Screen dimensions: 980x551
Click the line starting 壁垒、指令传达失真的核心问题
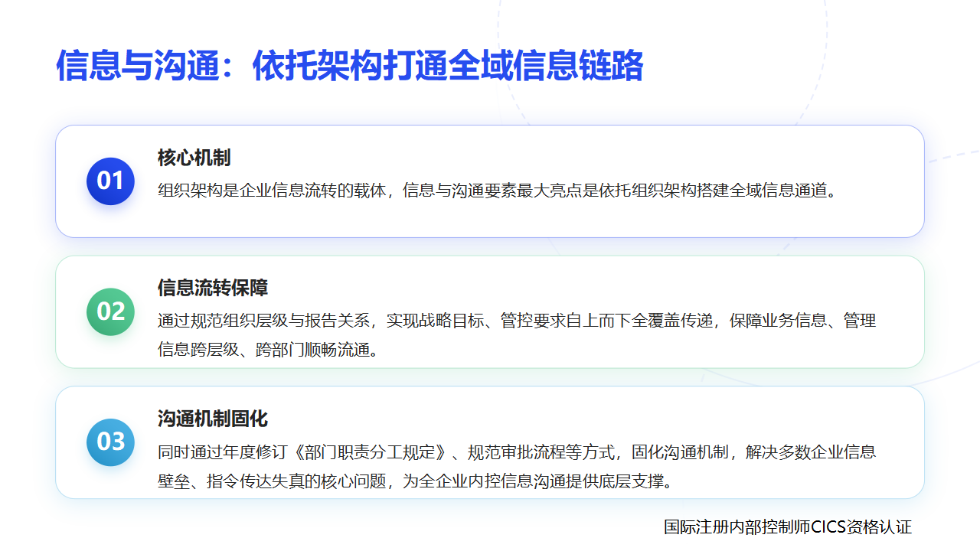tap(415, 482)
